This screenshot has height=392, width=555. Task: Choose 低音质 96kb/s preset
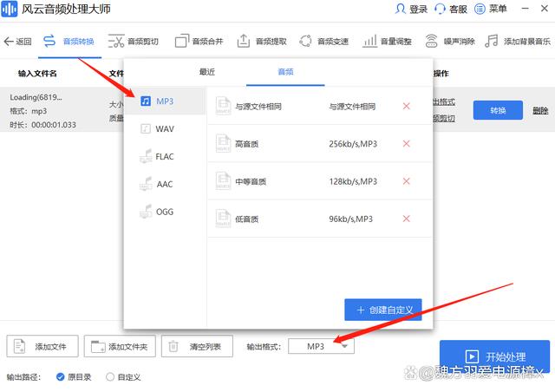[320, 219]
